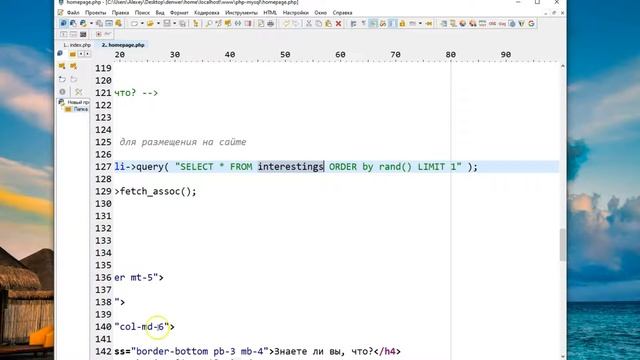Viewport: 640px width, 360px height.
Task: Open the Поиск menu
Action: [142, 13]
